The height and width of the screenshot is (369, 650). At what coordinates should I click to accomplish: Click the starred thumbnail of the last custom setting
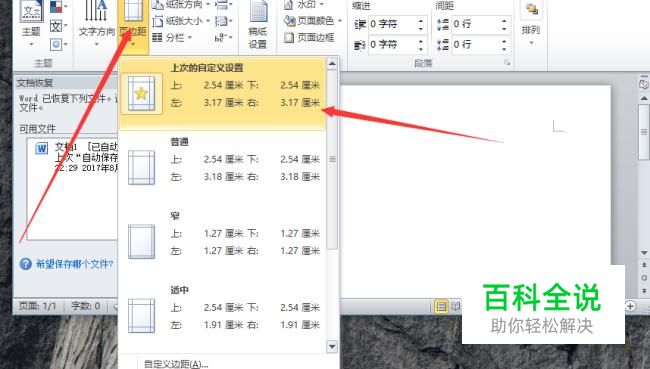tap(141, 94)
